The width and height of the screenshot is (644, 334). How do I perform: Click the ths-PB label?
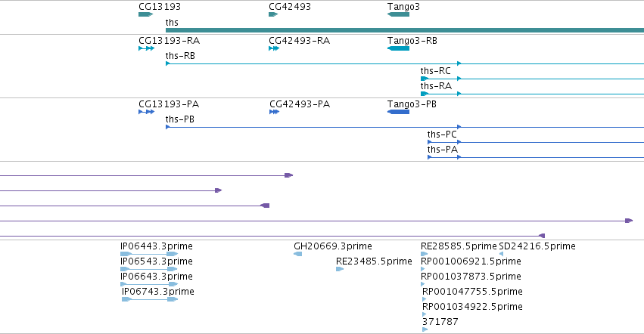(180, 119)
